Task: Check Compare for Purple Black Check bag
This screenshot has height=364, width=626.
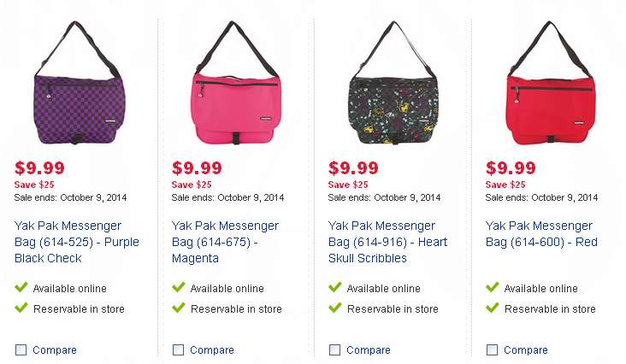Action: point(21,350)
